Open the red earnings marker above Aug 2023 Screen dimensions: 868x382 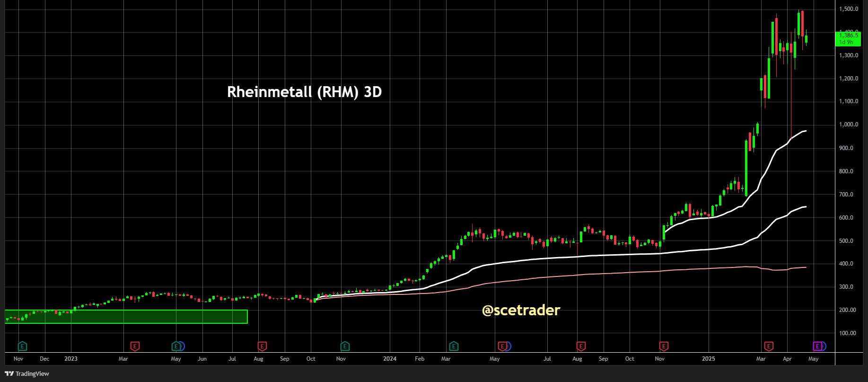(262, 346)
